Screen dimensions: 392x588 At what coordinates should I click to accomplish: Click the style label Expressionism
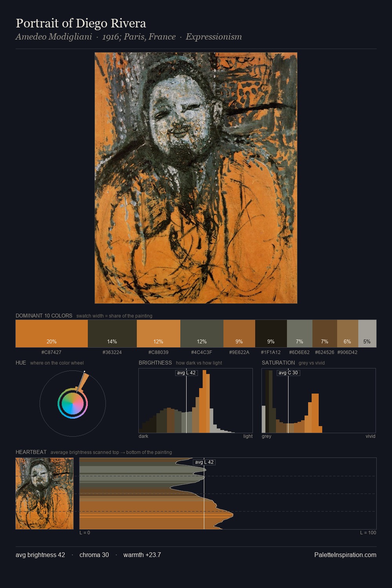[214, 37]
